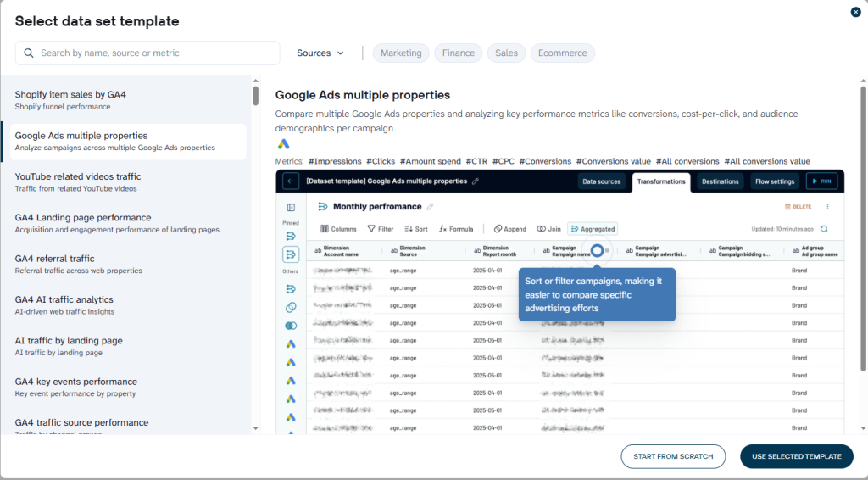Filter templates by Ecommerce
The width and height of the screenshot is (868, 480).
(563, 53)
